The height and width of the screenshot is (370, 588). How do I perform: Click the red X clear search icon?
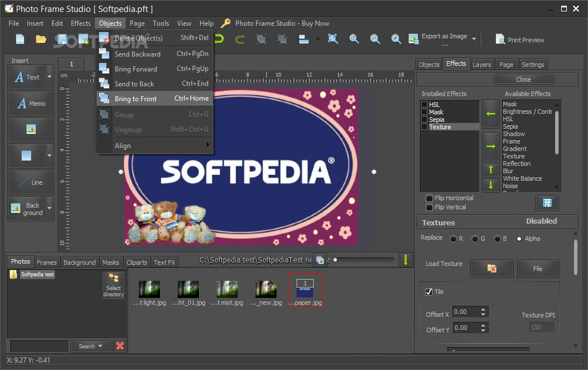point(120,346)
